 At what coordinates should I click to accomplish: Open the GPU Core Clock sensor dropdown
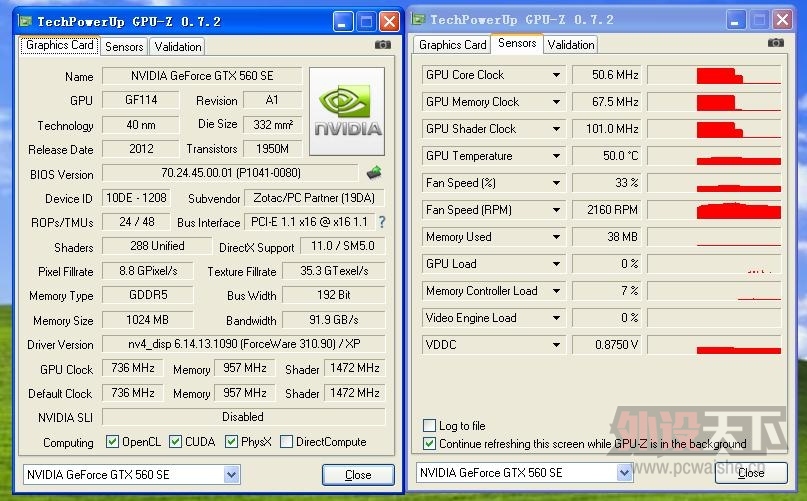(x=556, y=75)
